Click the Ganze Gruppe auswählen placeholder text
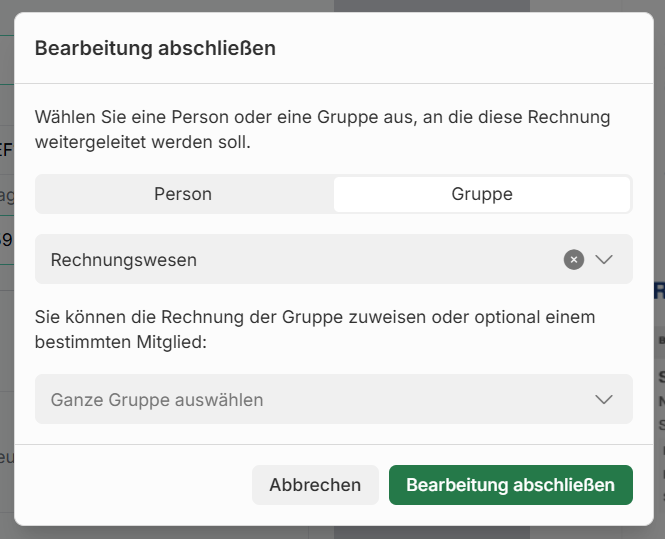This screenshot has height=539, width=665. point(157,400)
